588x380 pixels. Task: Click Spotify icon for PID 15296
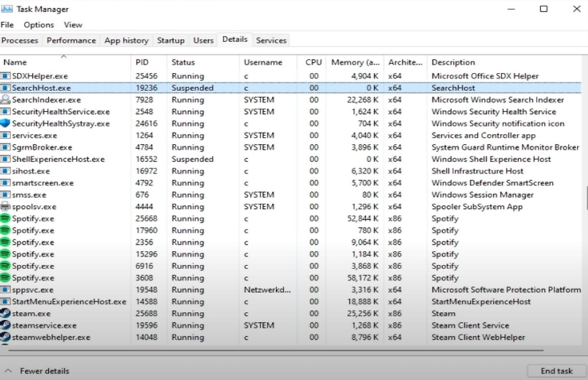point(5,254)
